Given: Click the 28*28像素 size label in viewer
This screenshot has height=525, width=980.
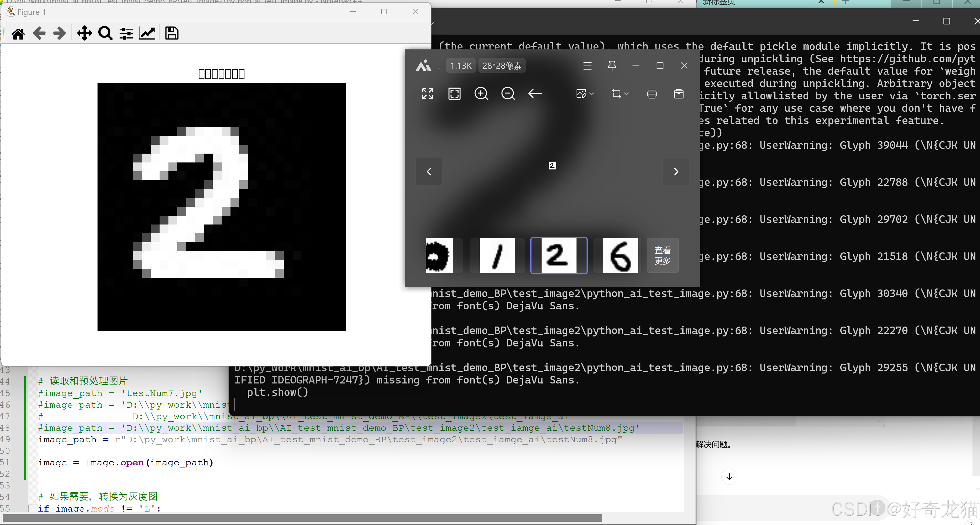Looking at the screenshot, I should [502, 66].
